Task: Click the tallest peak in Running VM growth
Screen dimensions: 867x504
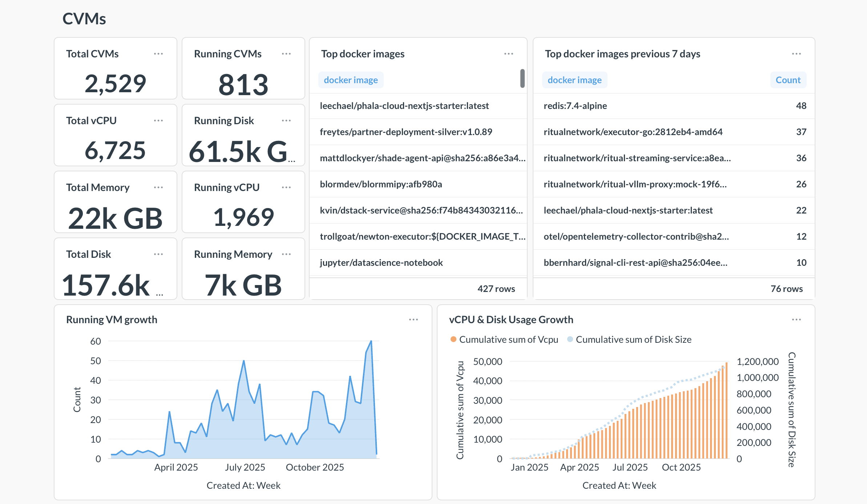Action: [371, 341]
